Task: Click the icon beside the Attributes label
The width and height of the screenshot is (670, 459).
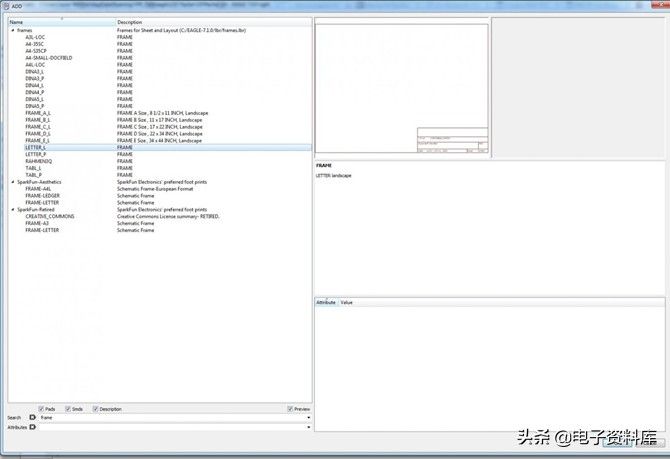Action: [x=32, y=427]
